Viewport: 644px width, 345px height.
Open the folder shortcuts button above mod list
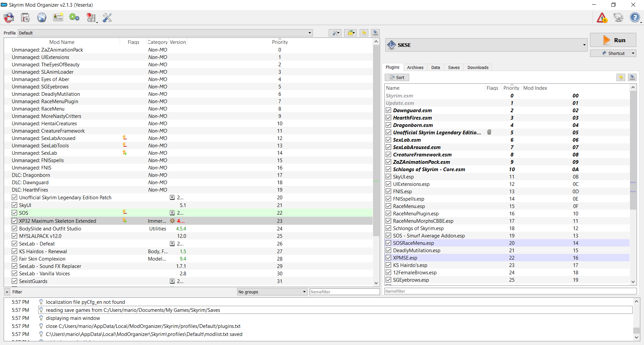pyautogui.click(x=351, y=33)
